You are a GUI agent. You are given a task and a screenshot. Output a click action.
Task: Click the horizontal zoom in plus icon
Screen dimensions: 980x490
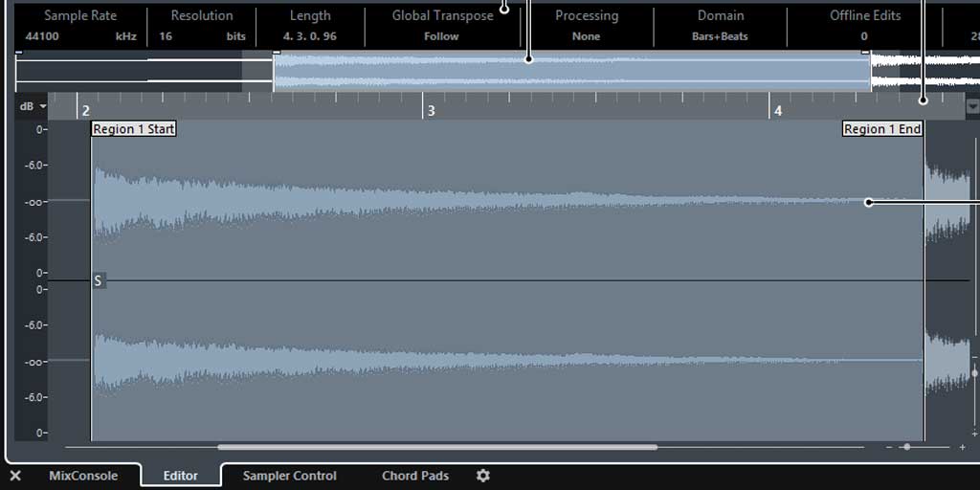click(962, 447)
